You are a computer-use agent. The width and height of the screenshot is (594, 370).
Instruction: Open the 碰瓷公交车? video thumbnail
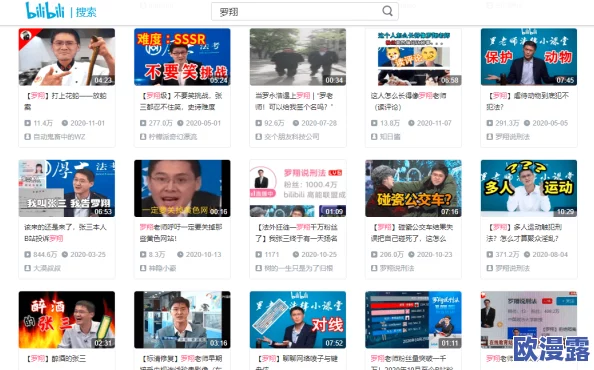click(413, 188)
